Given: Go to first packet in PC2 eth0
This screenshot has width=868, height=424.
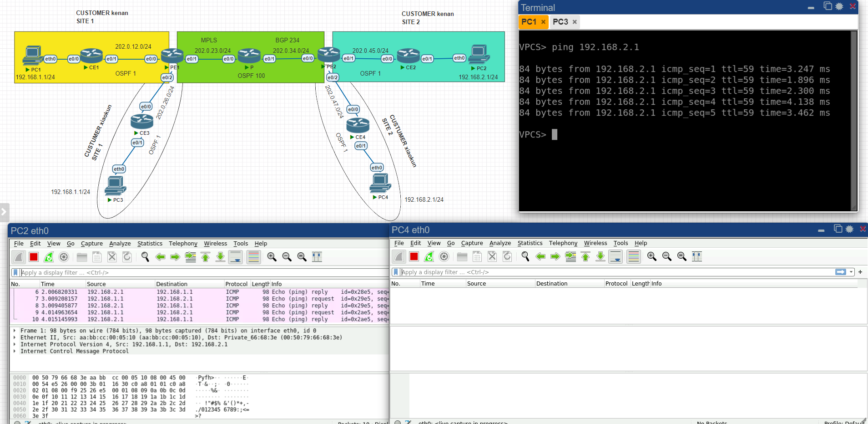Looking at the screenshot, I should click(x=206, y=257).
